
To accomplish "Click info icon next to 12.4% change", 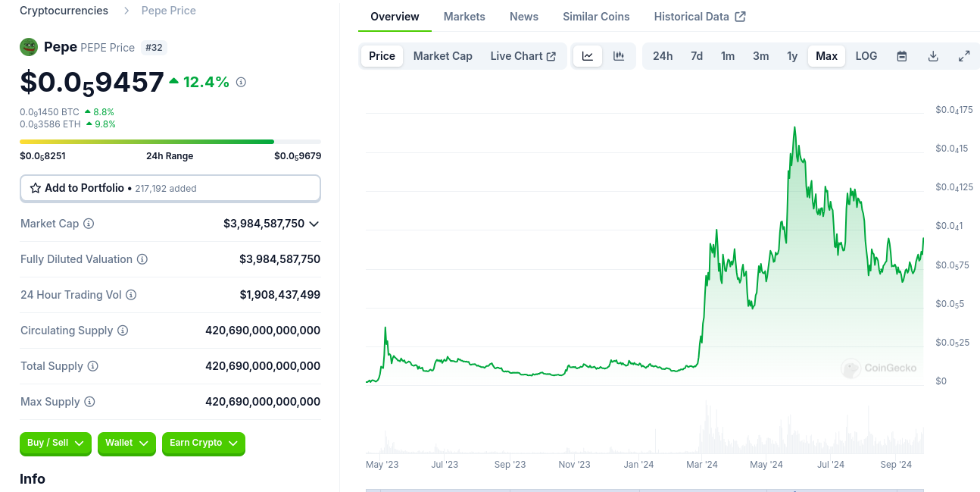I will 241,82.
